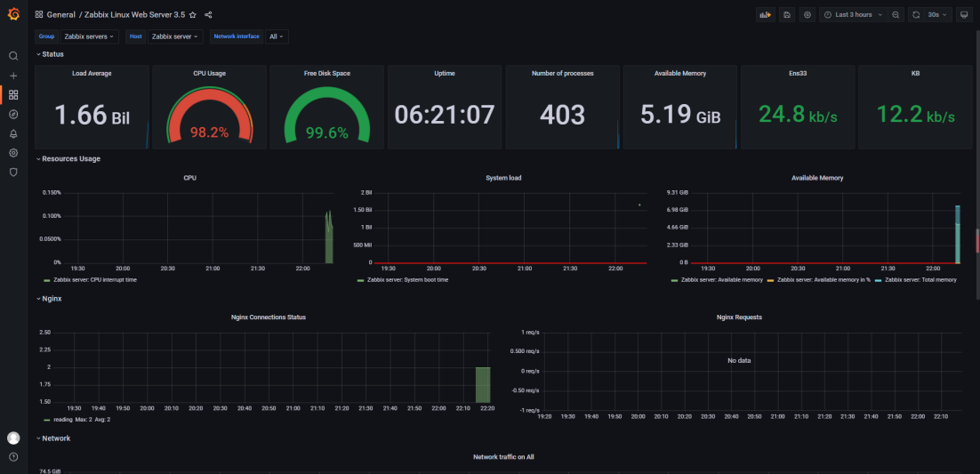The width and height of the screenshot is (980, 474).
Task: Click the No data text in Nginx Requests
Action: pos(739,361)
